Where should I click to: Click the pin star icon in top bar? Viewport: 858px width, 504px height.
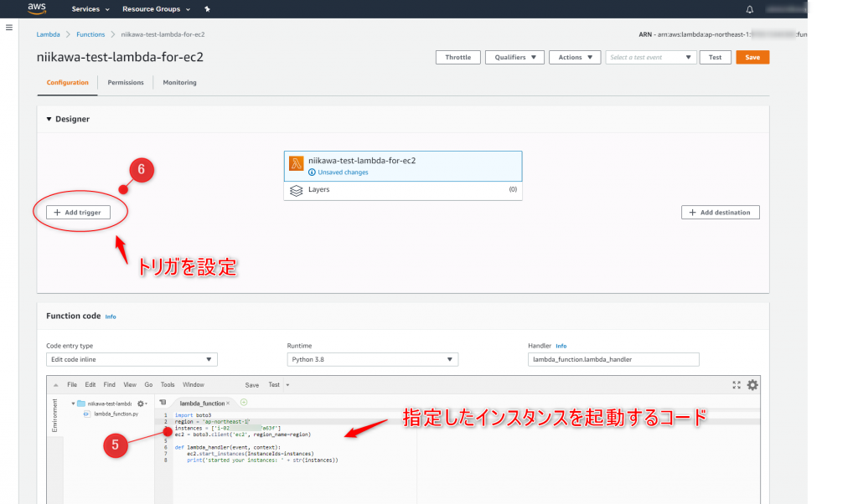207,8
